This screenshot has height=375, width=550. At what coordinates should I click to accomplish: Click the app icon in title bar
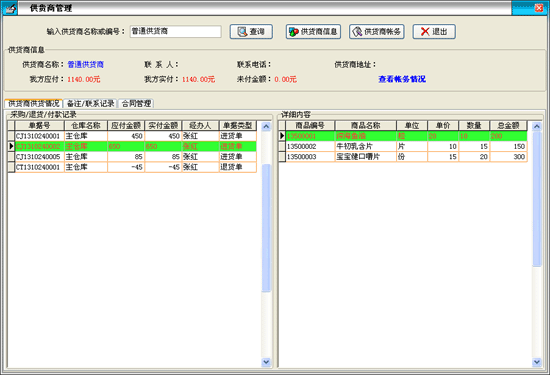pos(9,8)
